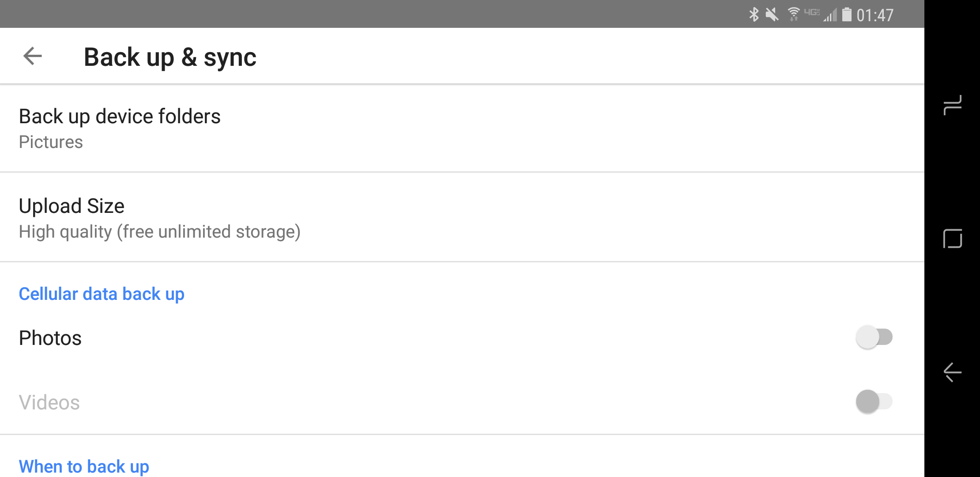Toggle the Videos cellular backup switch

pyautogui.click(x=874, y=401)
